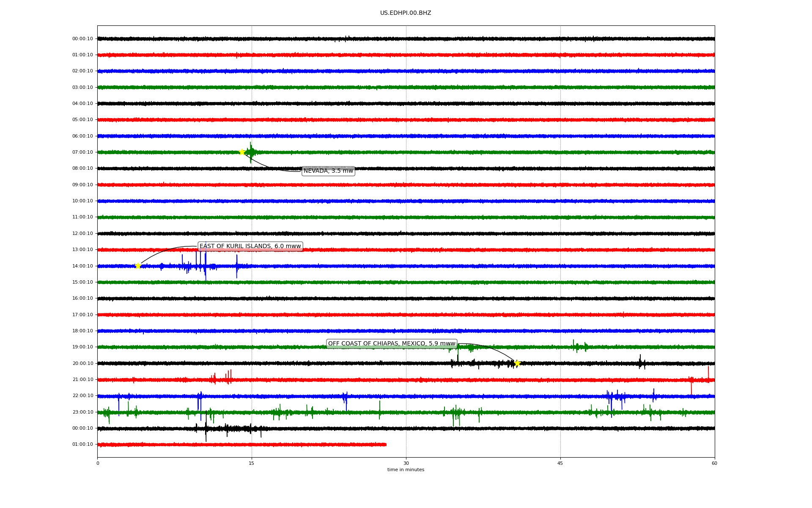Click the 07:00:10 row label
Screen dimensions: 812x508
click(82, 152)
